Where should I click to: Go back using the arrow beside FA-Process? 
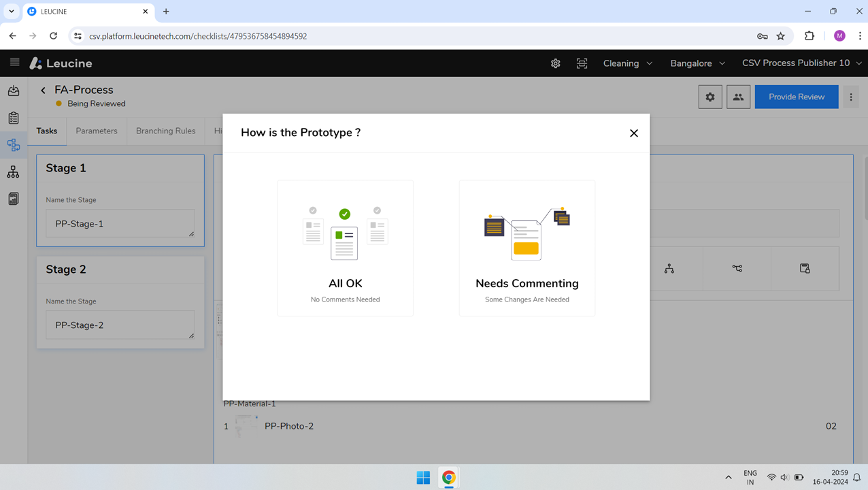(x=43, y=89)
